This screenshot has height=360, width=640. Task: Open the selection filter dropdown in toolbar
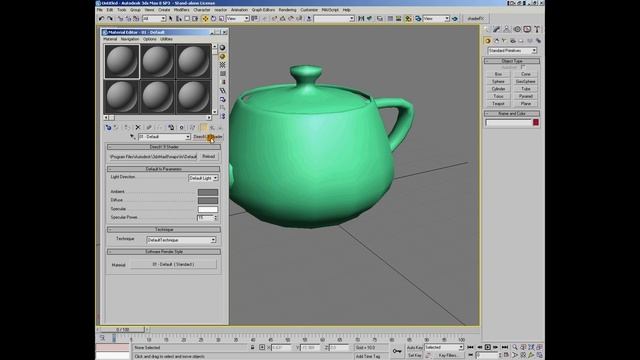pyautogui.click(x=154, y=19)
